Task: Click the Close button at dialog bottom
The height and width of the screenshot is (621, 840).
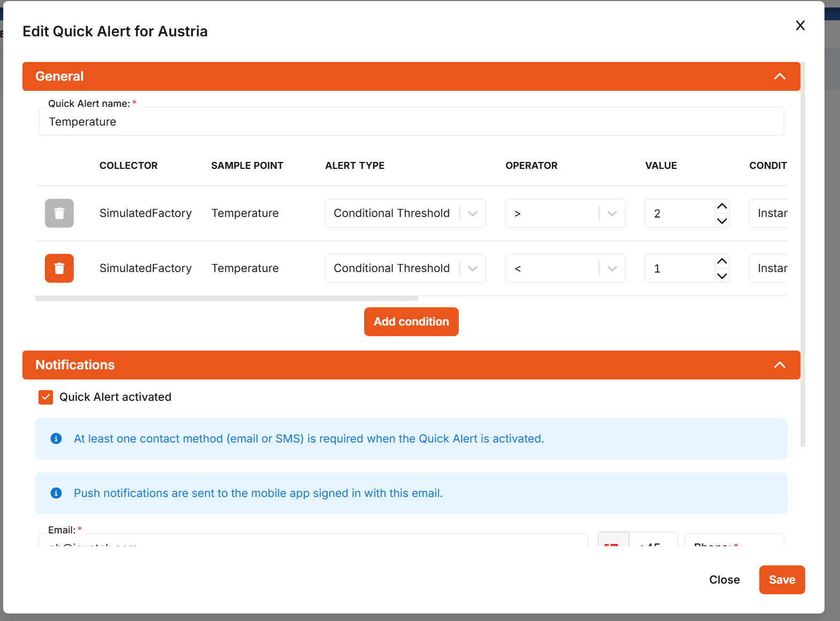Action: click(725, 580)
